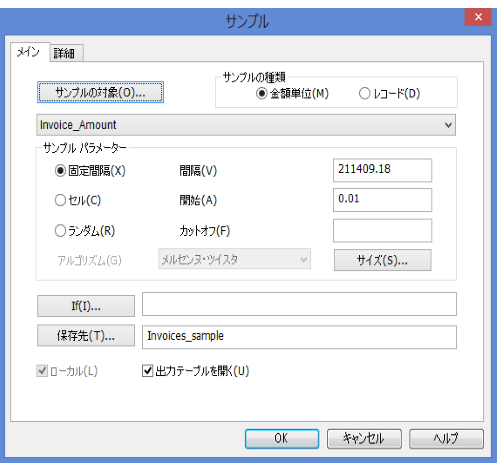Open the サイズ(S)... calculator button
The image size is (497, 463).
383,260
